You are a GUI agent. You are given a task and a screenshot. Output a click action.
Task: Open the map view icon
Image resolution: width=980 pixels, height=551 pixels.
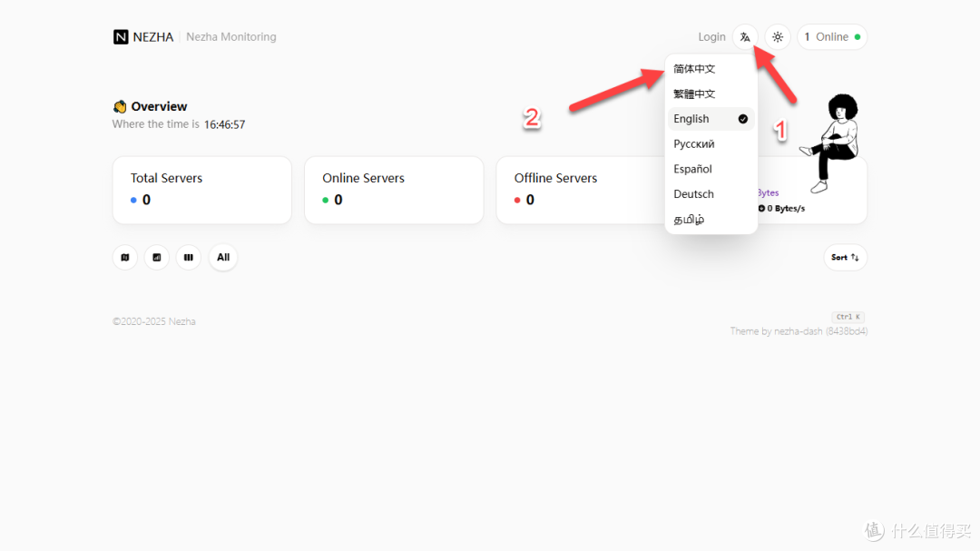pyautogui.click(x=125, y=258)
